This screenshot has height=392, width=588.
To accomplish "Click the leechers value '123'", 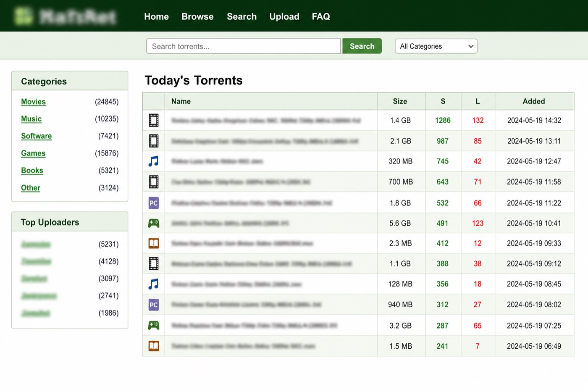I will click(x=478, y=223).
